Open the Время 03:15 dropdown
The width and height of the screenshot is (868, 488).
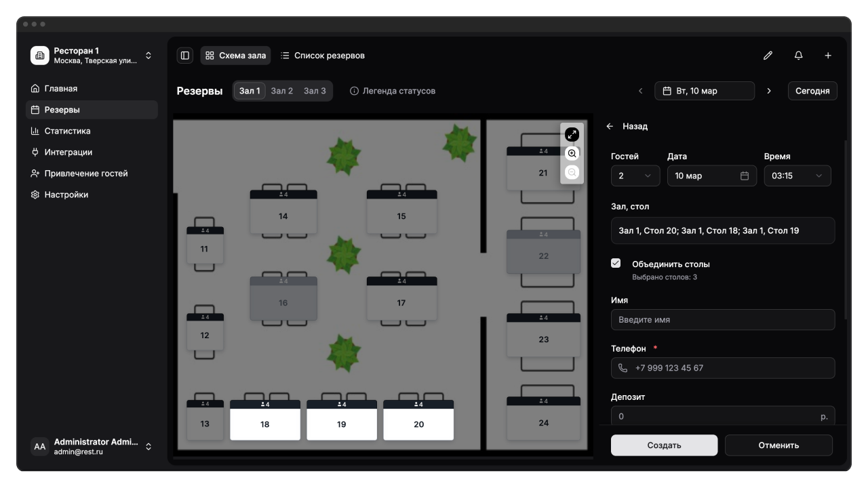point(797,176)
